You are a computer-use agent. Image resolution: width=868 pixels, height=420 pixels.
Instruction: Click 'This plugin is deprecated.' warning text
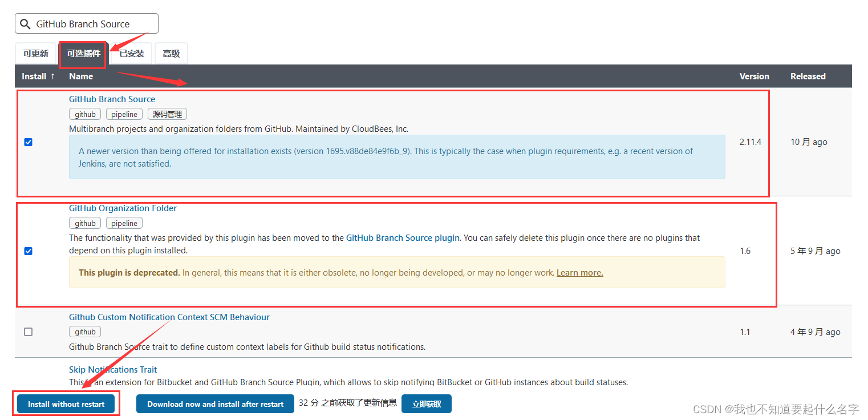click(129, 273)
